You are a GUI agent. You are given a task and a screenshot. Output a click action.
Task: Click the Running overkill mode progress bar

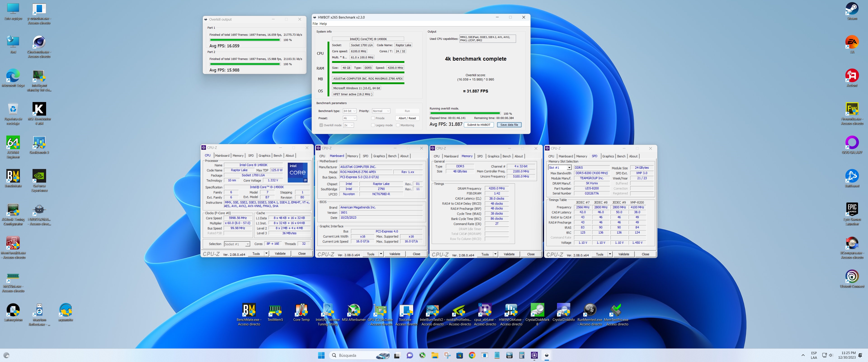click(x=465, y=113)
